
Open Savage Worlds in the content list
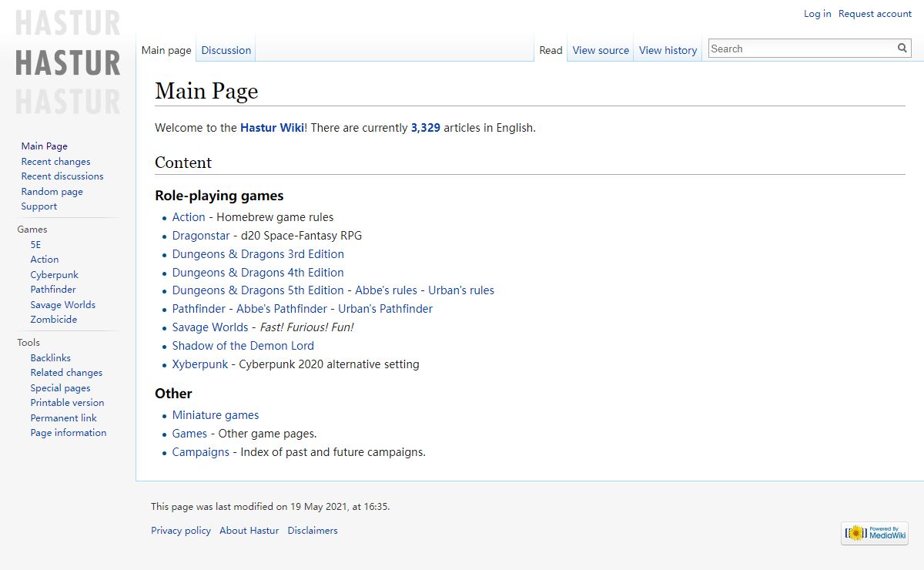coord(210,327)
